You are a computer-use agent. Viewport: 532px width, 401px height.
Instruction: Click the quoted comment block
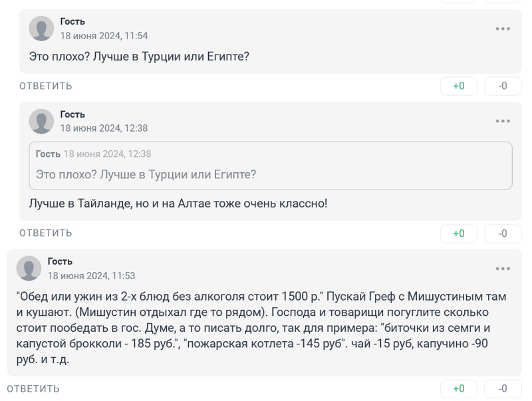(270, 165)
